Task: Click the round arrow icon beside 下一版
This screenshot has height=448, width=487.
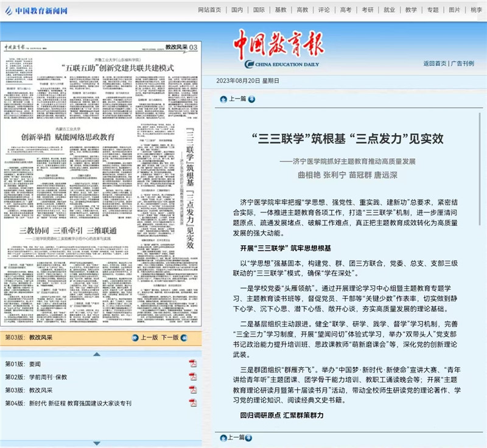Action: click(184, 338)
